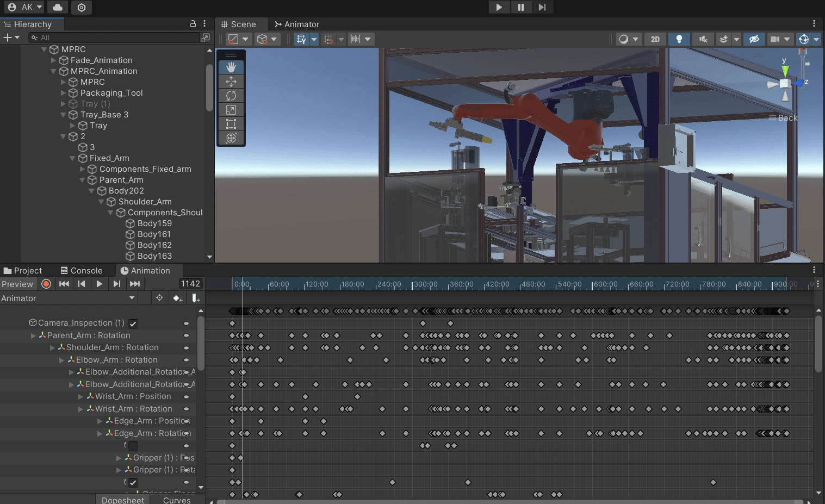Select the Scale tool
Screen dimensions: 825x504
coord(231,109)
